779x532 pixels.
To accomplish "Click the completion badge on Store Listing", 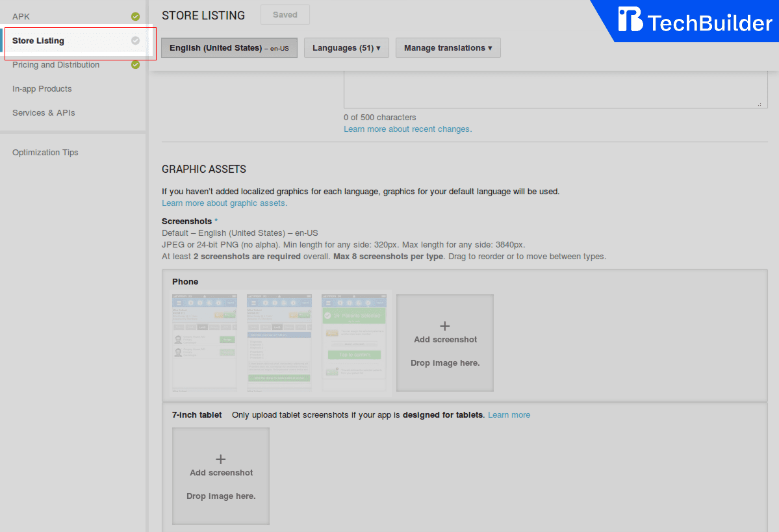I will point(135,40).
